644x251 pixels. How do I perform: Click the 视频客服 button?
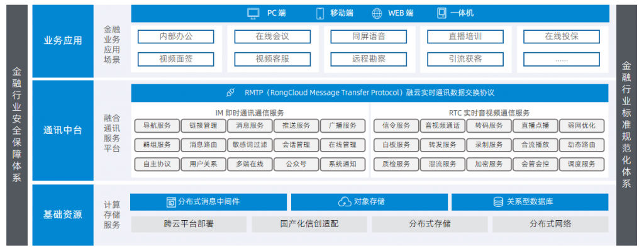[272, 59]
